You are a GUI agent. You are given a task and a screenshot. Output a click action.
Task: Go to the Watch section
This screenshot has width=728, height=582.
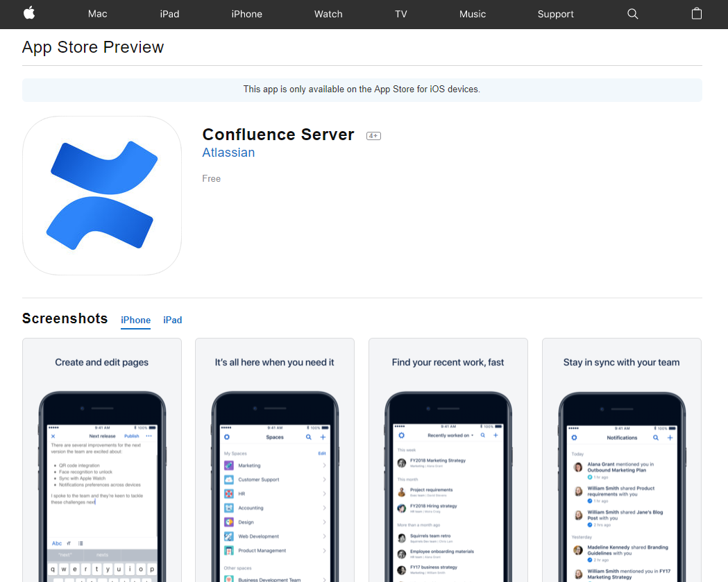click(328, 14)
